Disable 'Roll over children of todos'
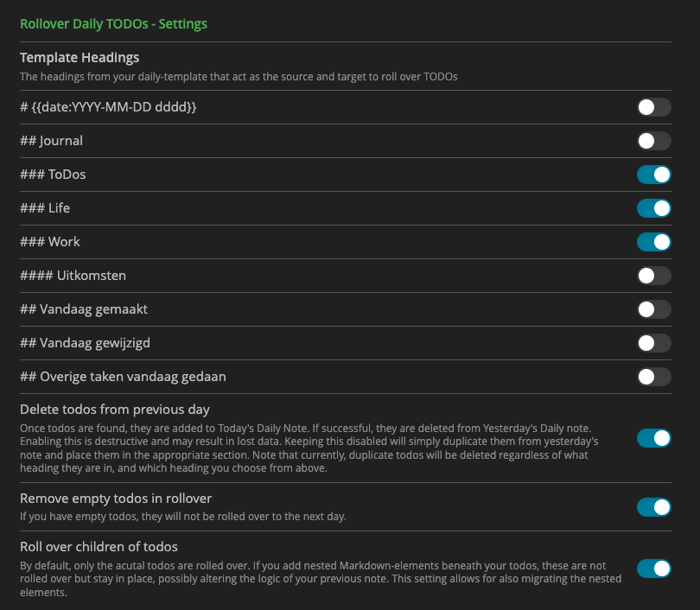This screenshot has height=610, width=700. point(654,569)
